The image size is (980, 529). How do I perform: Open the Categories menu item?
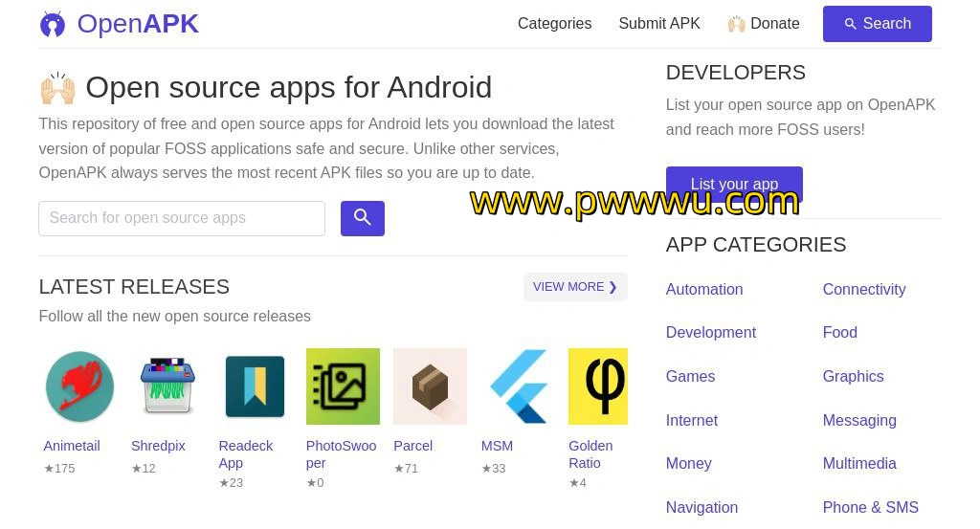[554, 24]
